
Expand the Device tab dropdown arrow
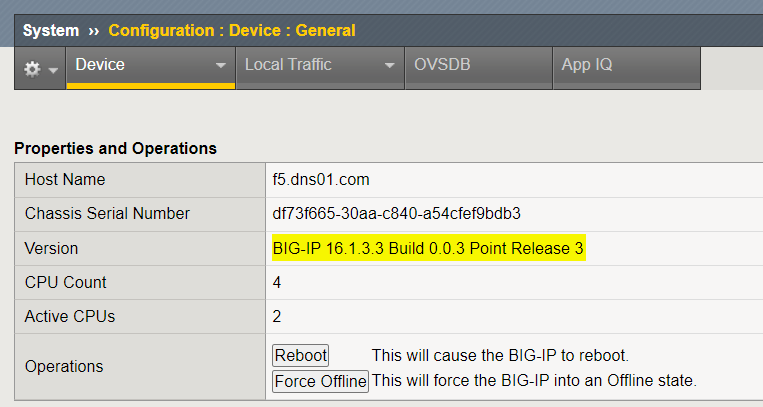pyautogui.click(x=221, y=66)
